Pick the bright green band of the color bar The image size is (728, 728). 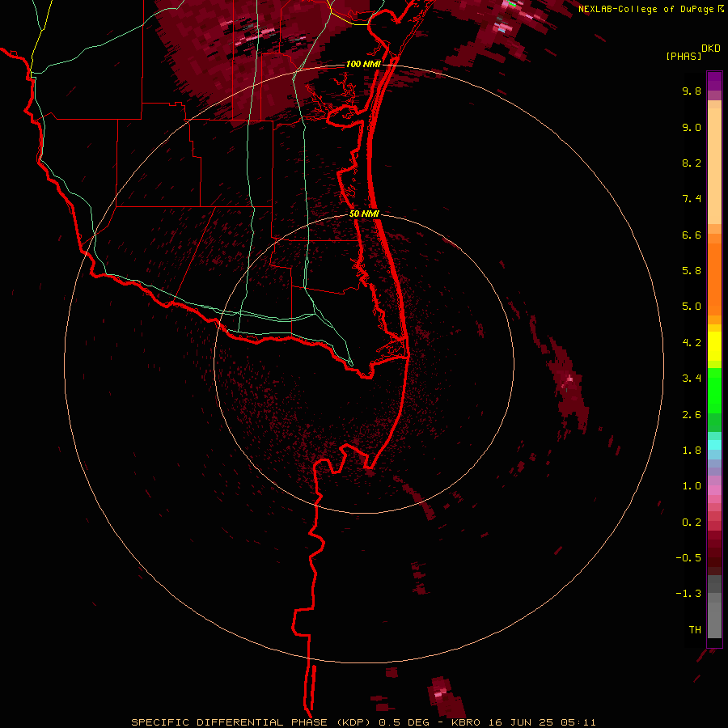714,391
